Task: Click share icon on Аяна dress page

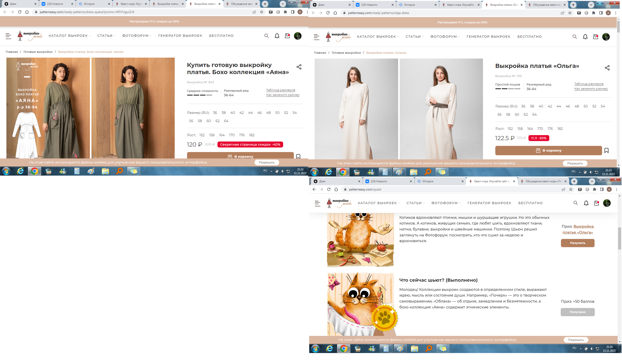Action: pos(299,67)
